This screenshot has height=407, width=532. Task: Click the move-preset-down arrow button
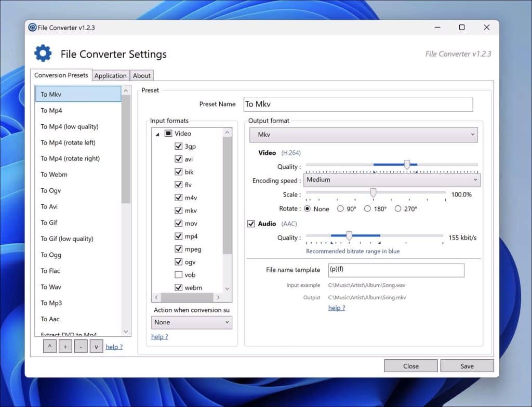(x=96, y=346)
